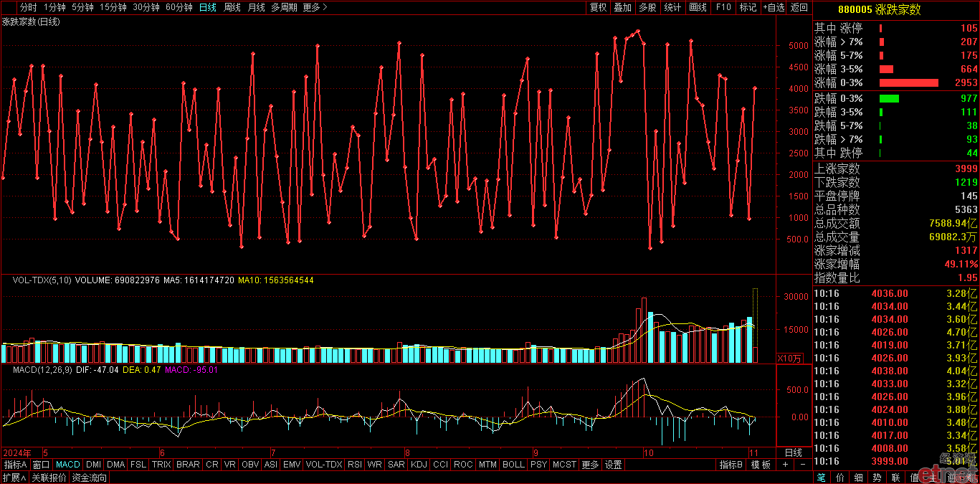The width and height of the screenshot is (980, 484).
Task: Expand 更多 indicators in bottom bar
Action: (590, 465)
